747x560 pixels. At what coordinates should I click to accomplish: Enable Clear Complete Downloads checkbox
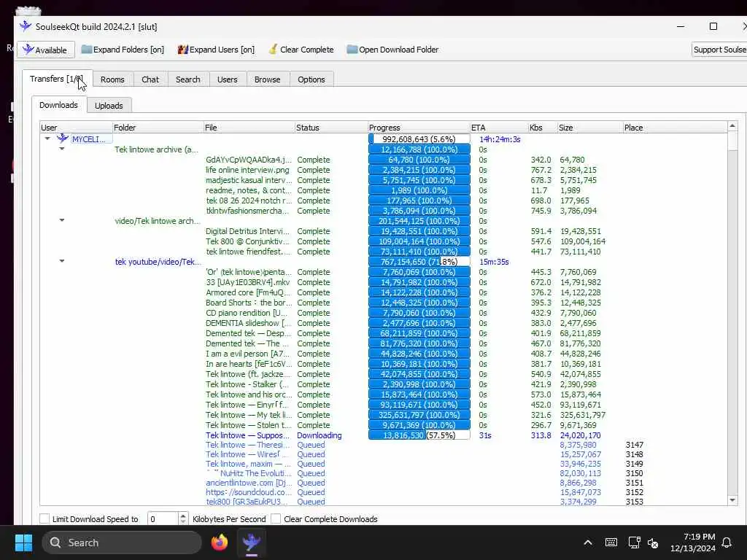pyautogui.click(x=276, y=518)
